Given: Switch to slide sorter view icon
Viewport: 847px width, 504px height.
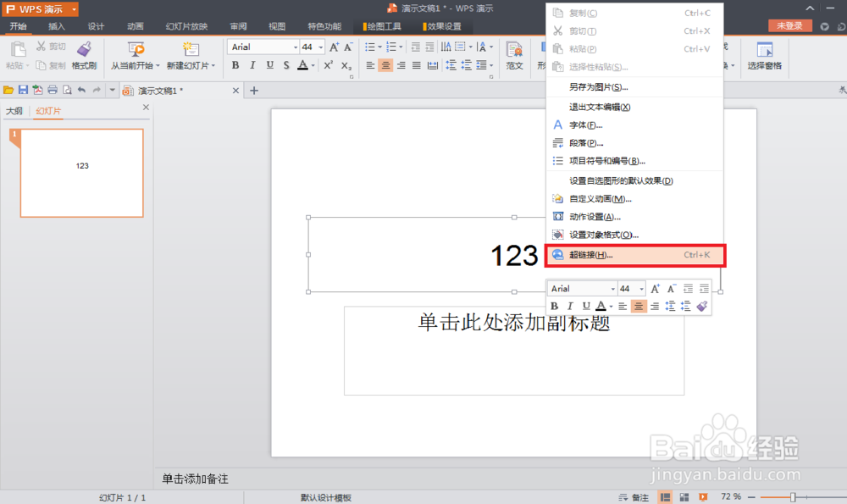Looking at the screenshot, I should (684, 497).
